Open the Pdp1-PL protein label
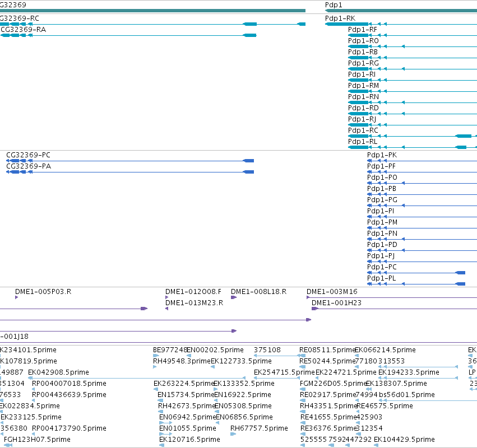Screen dimensions: 477x448 click(382, 278)
